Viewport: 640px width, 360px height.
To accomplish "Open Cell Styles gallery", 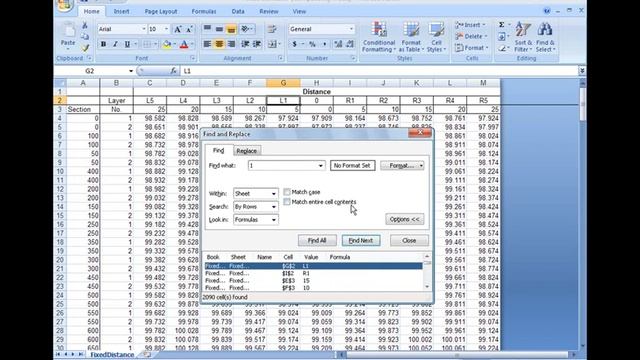I will click(x=436, y=37).
